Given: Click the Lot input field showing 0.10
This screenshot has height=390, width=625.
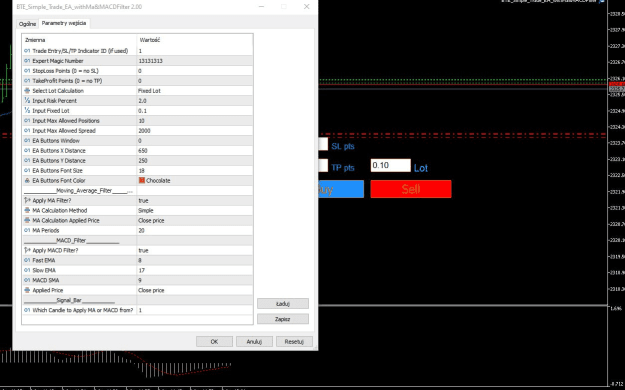Looking at the screenshot, I should 390,165.
